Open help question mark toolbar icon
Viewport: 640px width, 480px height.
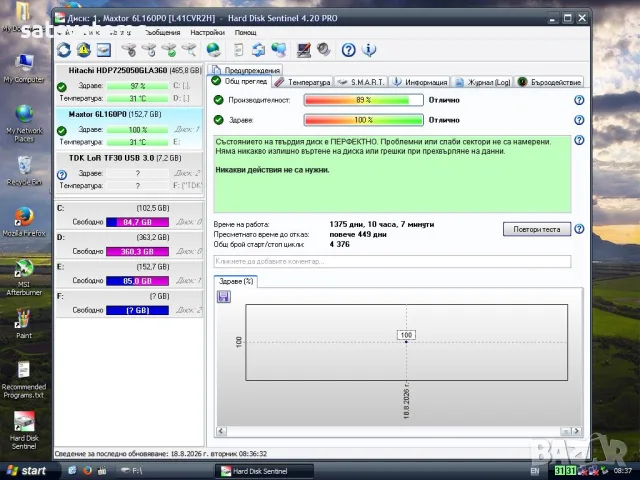point(349,50)
